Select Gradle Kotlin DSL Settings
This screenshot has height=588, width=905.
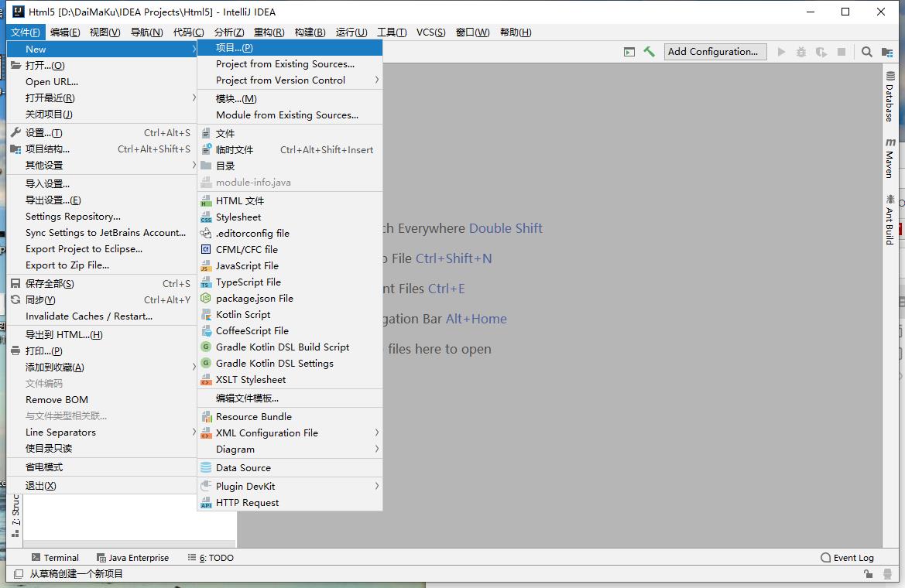point(290,363)
